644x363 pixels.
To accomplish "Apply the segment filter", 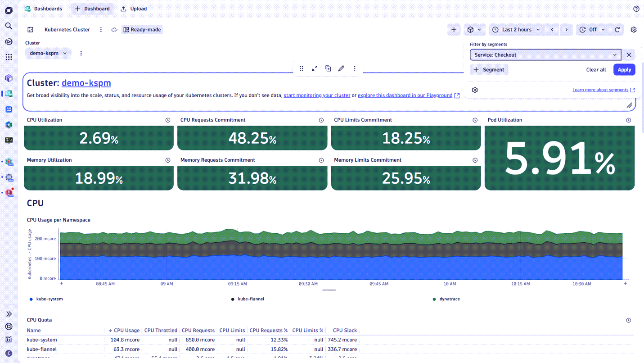I will 624,69.
